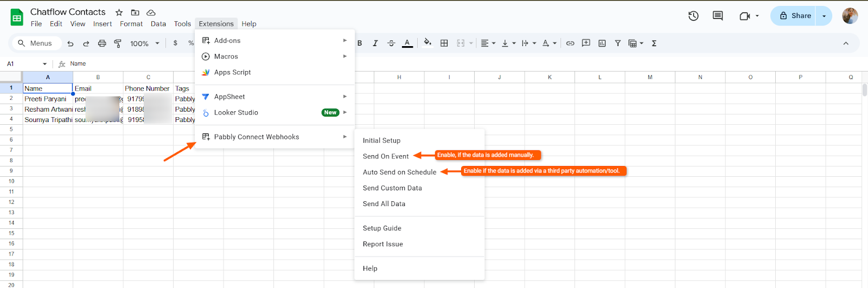Choose Auto Send on Schedule

[419, 172]
